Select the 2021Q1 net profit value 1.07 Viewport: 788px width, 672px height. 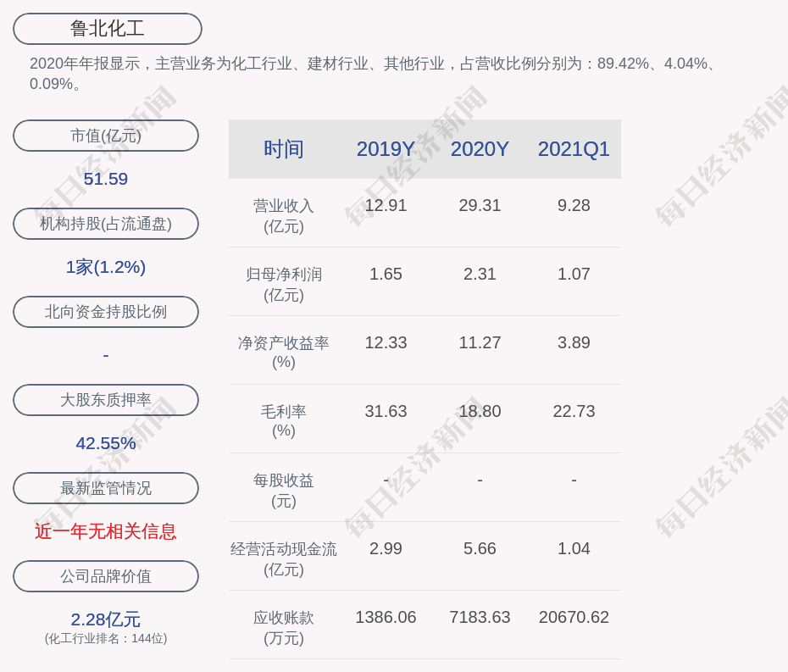(574, 274)
